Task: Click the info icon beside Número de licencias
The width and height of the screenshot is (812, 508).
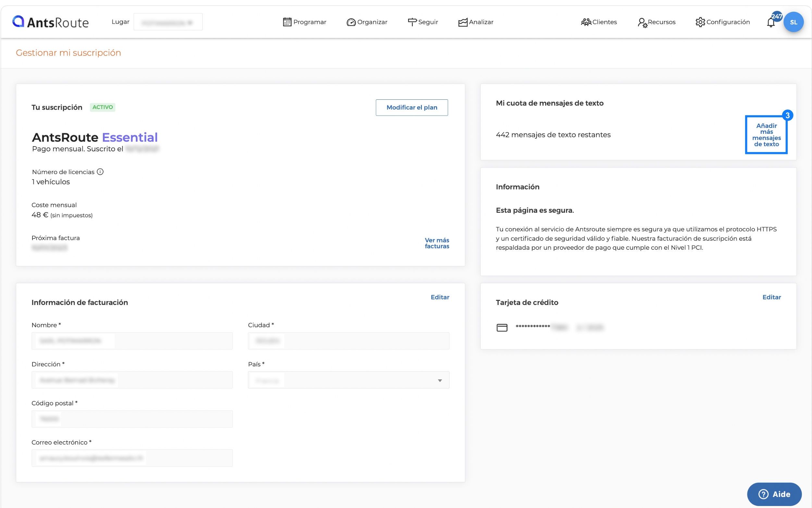Action: point(100,172)
